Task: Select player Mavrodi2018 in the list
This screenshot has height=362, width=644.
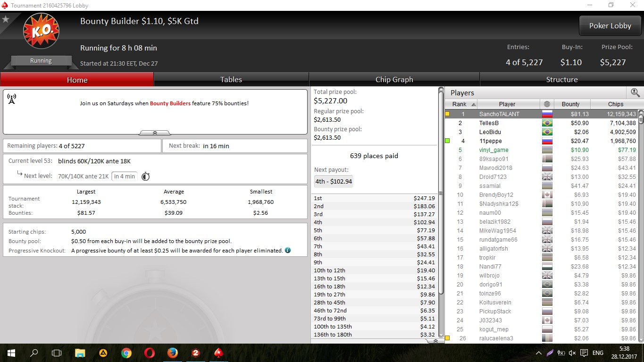Action: [542, 168]
